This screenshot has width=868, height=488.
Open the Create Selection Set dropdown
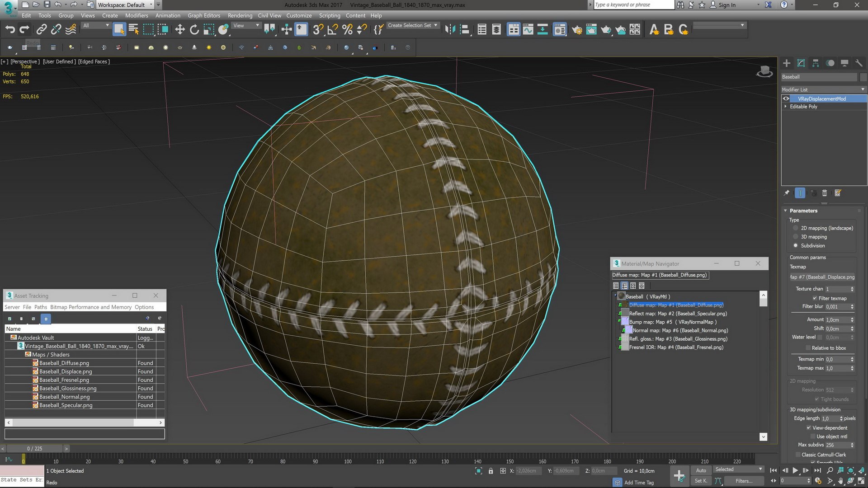point(413,25)
